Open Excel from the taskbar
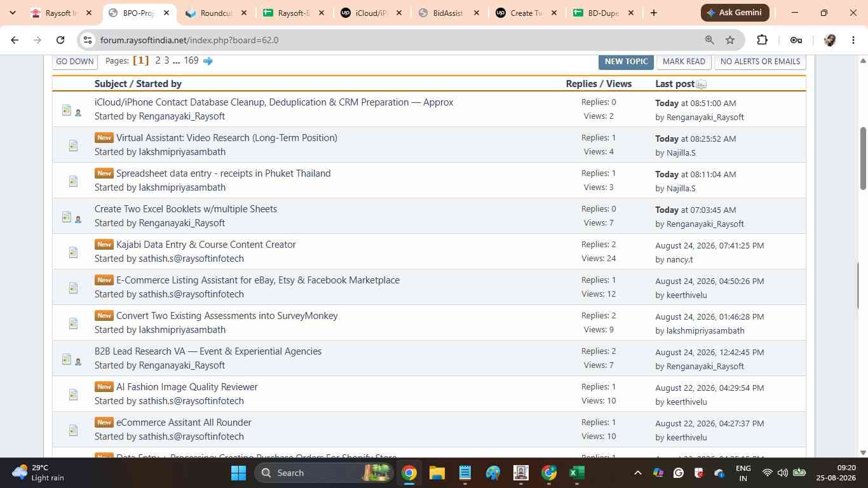868x488 pixels. click(x=576, y=473)
